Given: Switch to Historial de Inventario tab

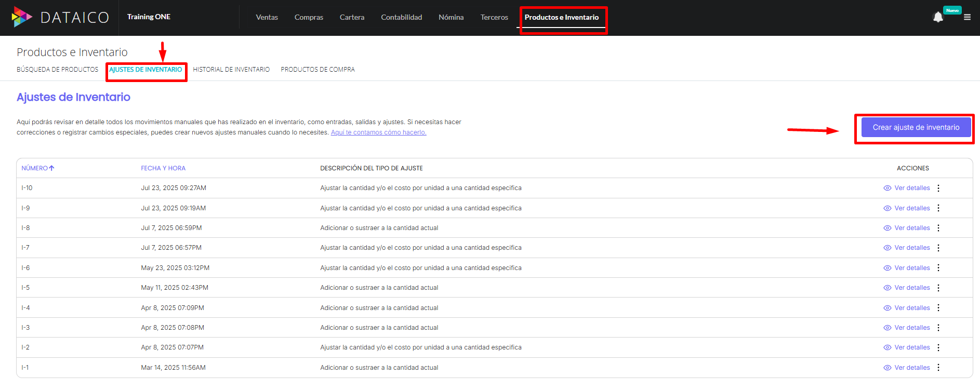Looking at the screenshot, I should [x=231, y=70].
